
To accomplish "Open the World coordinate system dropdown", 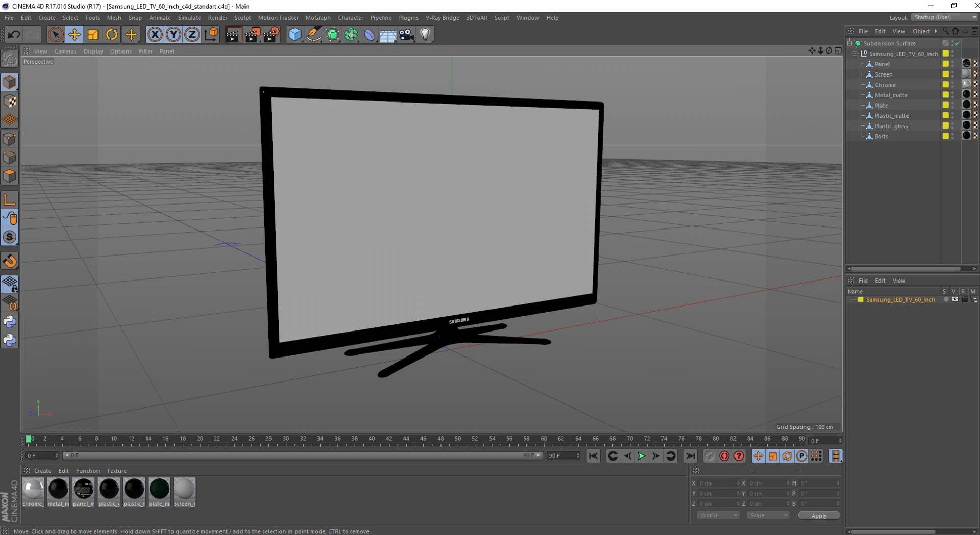I will 718,516.
